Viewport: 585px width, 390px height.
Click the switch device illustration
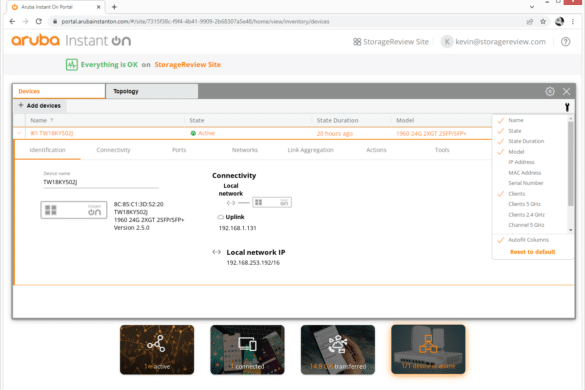(74, 210)
